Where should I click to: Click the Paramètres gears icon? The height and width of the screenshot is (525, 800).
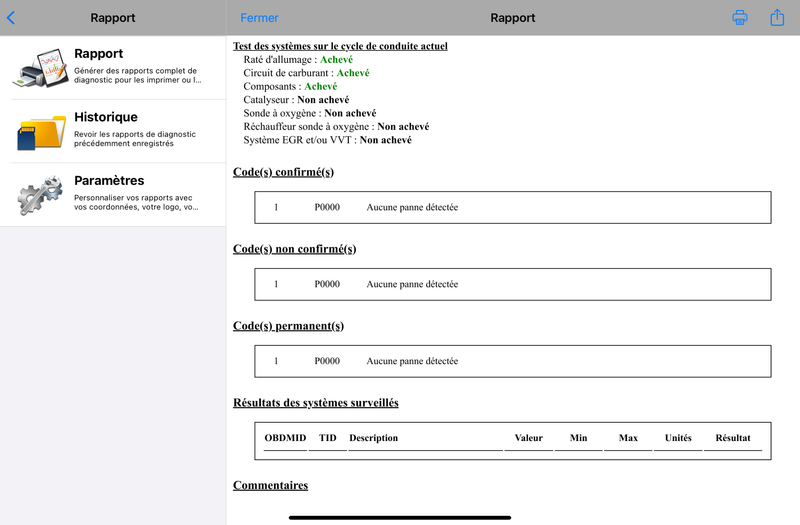click(40, 195)
